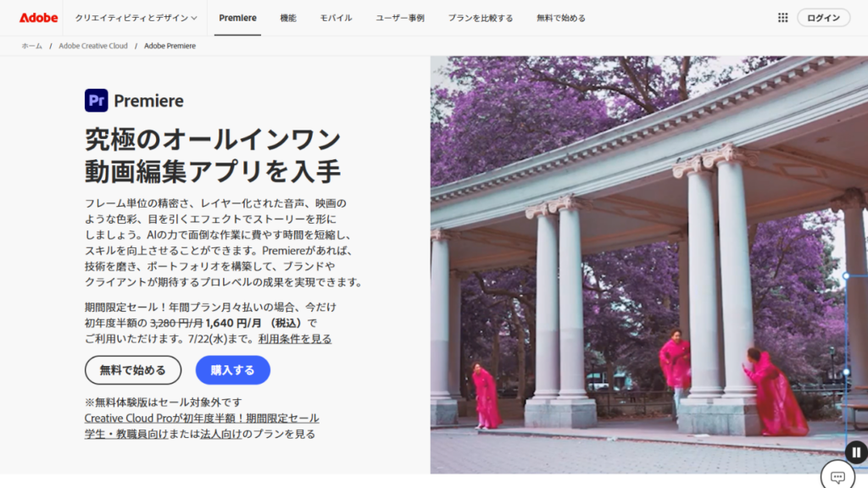
Task: Click the 1,640 円/月 price text
Action: [233, 323]
